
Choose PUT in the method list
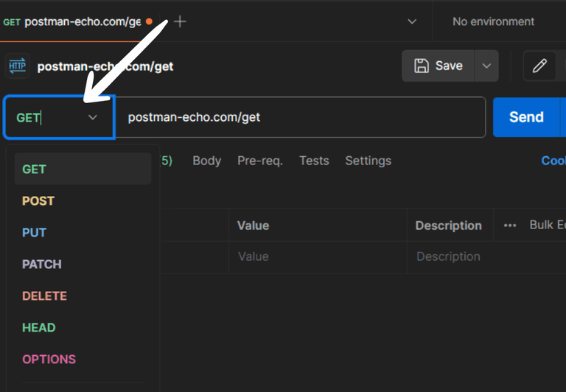point(35,232)
